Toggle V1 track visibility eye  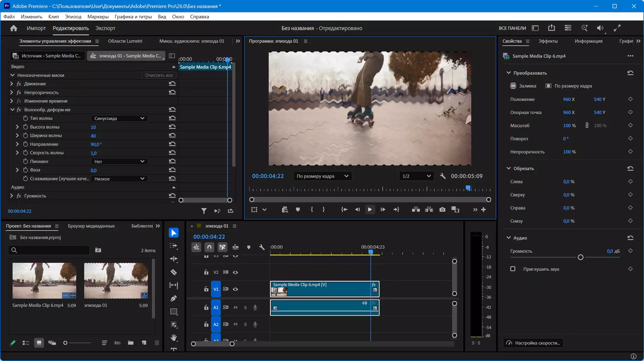(x=236, y=289)
